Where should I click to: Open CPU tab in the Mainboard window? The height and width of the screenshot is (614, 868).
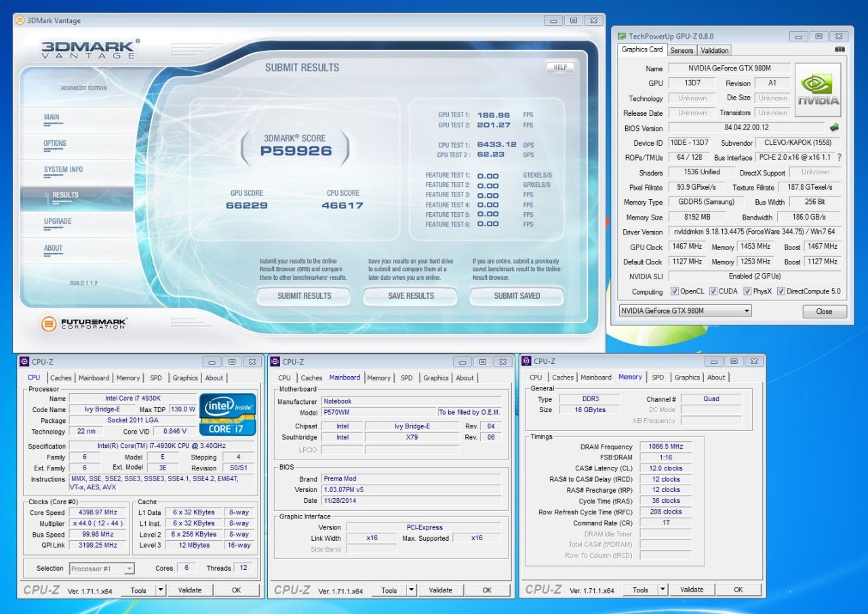point(285,378)
